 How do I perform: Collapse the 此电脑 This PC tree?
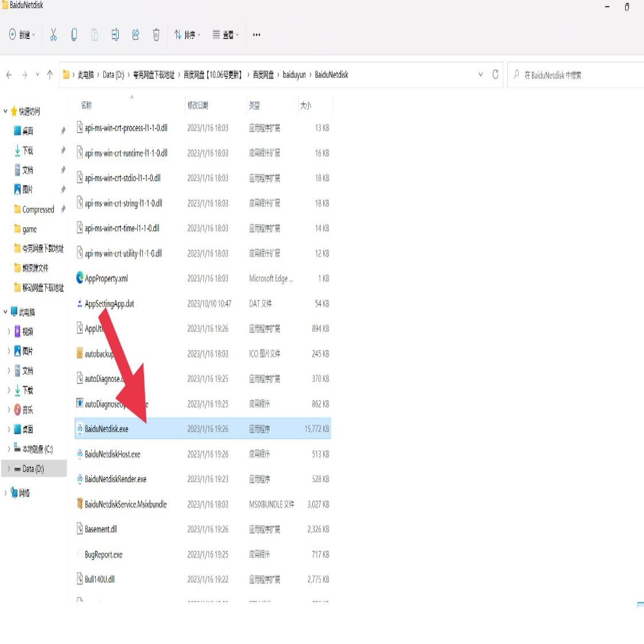pos(5,312)
